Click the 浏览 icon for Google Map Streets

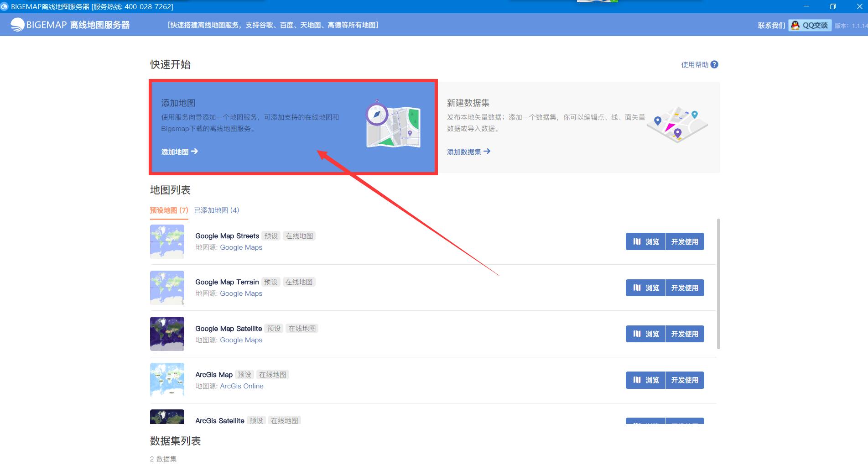(637, 241)
